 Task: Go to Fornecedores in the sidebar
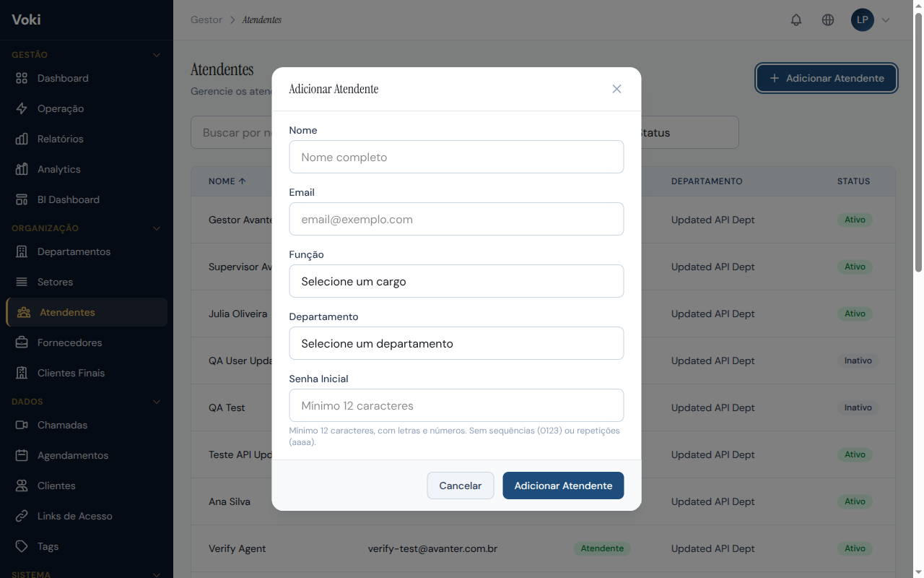69,342
